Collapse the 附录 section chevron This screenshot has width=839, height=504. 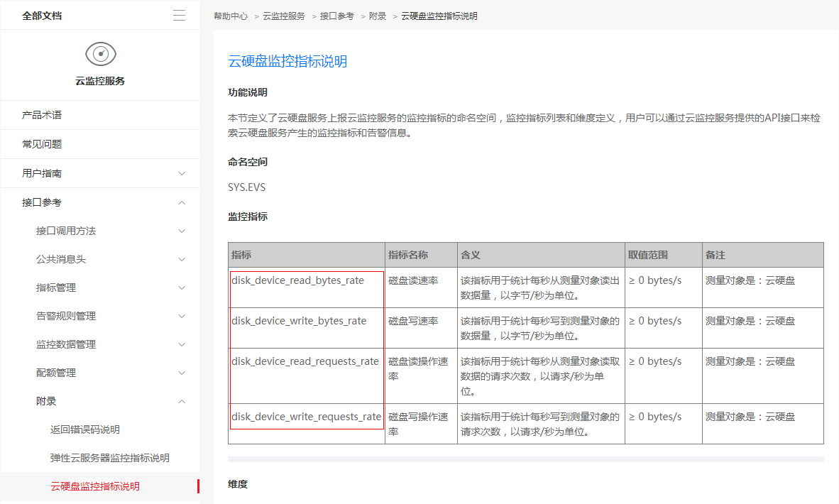tap(182, 401)
